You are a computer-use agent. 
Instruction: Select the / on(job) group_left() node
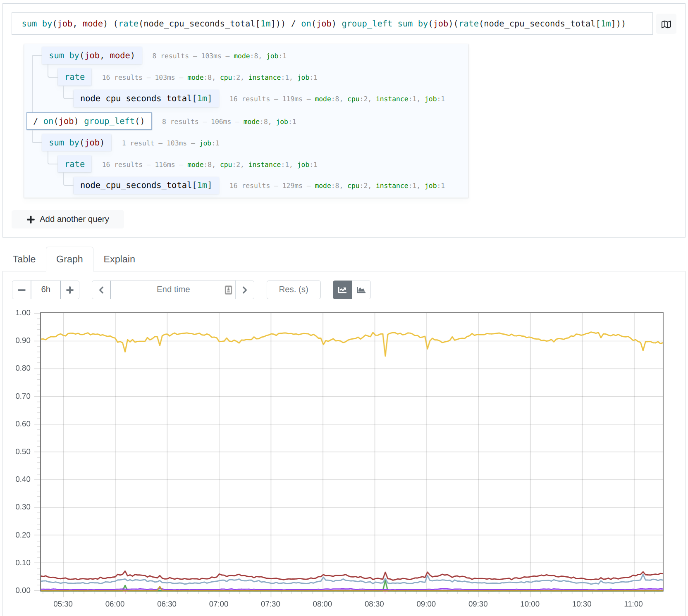point(89,121)
